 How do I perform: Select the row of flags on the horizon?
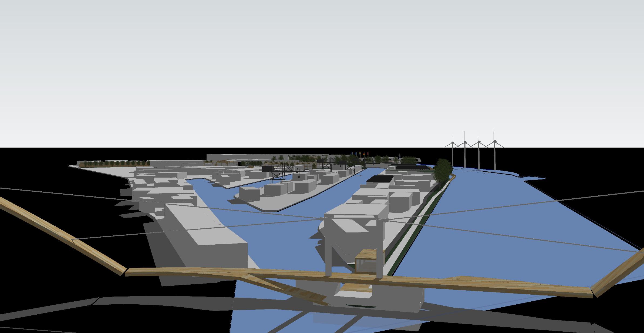360,154
